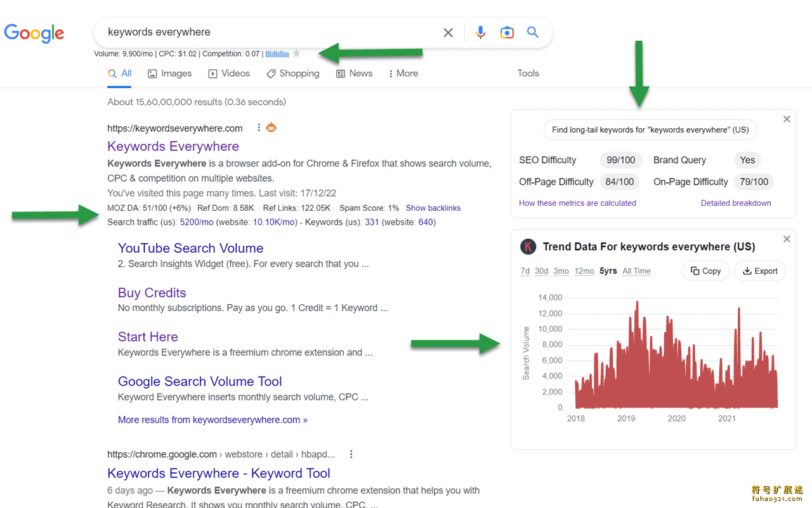Switch to the Videos tab

(x=229, y=74)
